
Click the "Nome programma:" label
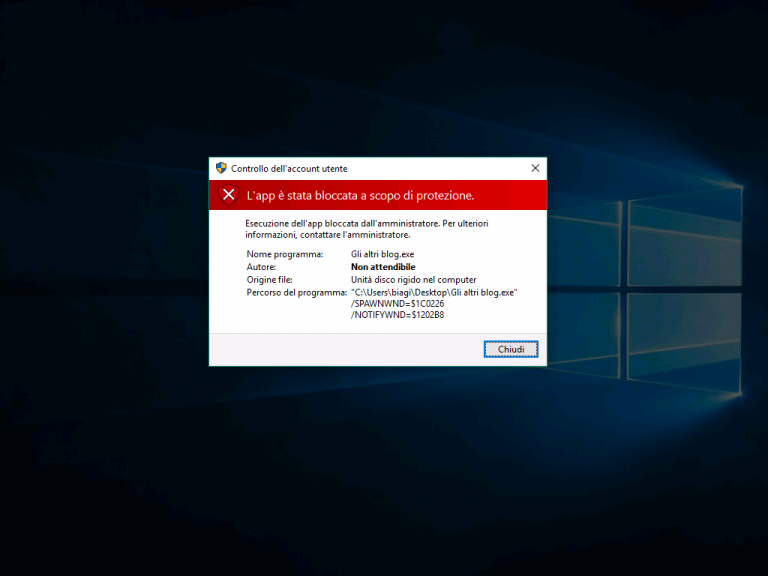[x=285, y=255]
